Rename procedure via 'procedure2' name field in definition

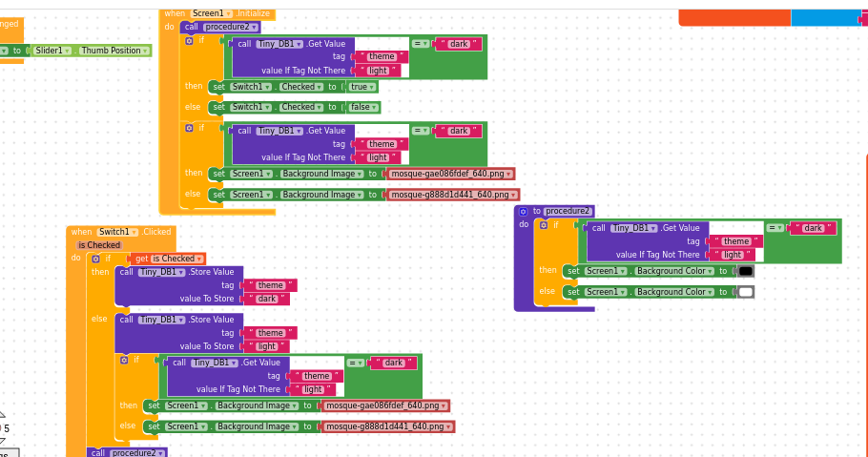pyautogui.click(x=568, y=211)
